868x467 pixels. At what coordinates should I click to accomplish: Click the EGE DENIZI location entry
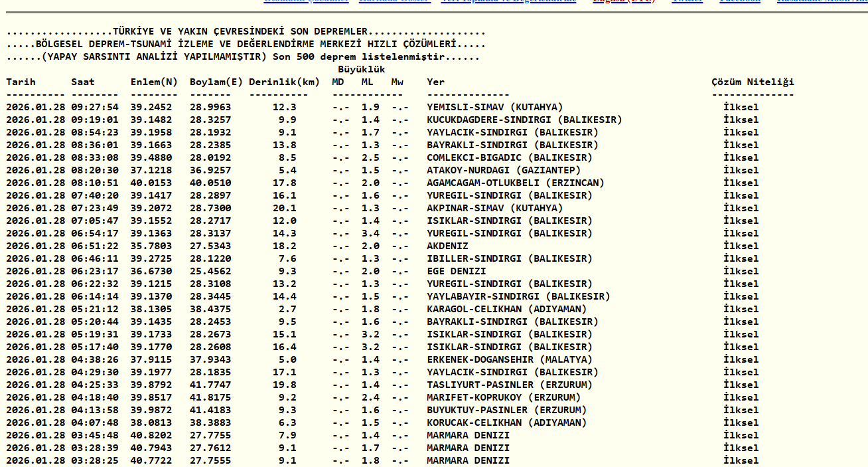click(x=456, y=272)
